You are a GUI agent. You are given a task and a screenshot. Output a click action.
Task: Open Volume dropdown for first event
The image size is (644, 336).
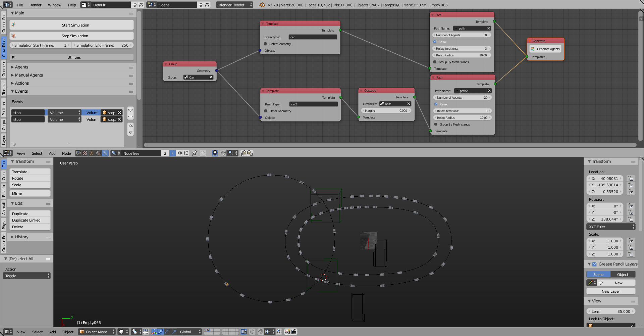coord(64,113)
